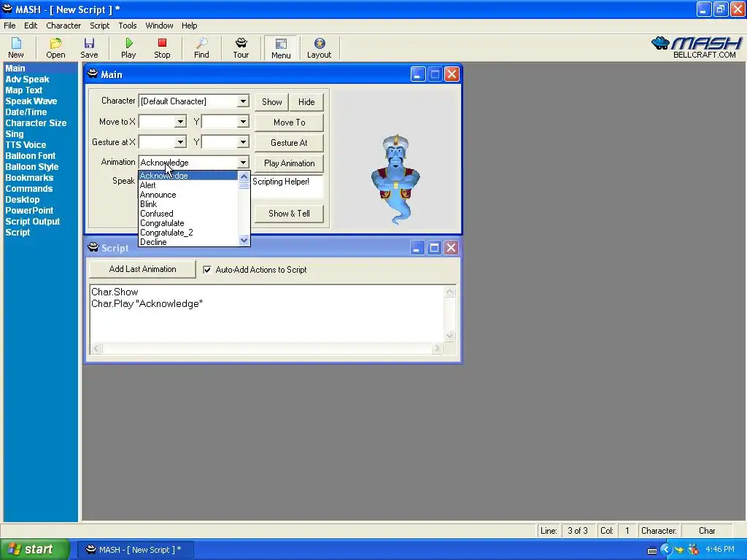Choose Congratulate_2 from the animation list
Screen dimensions: 747x560
[x=188, y=233]
